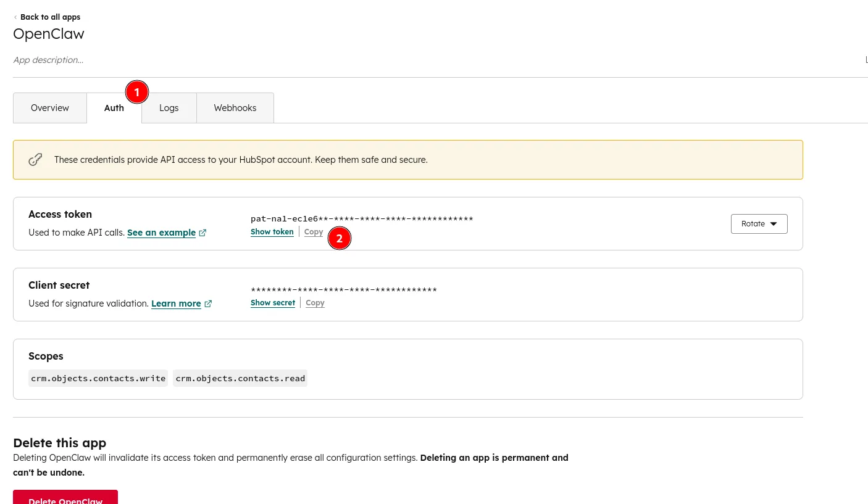Screen dimensions: 868x504
Task: Click the App description field
Action: 48,60
